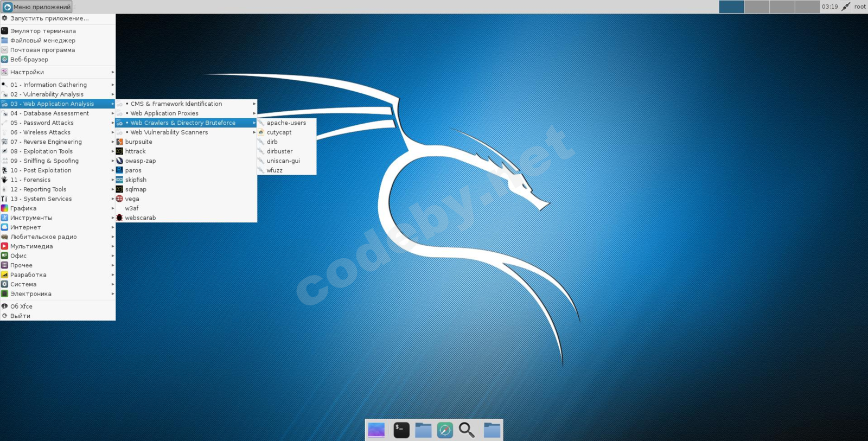The image size is (868, 441).
Task: Click the owasp-zap icon
Action: point(120,161)
